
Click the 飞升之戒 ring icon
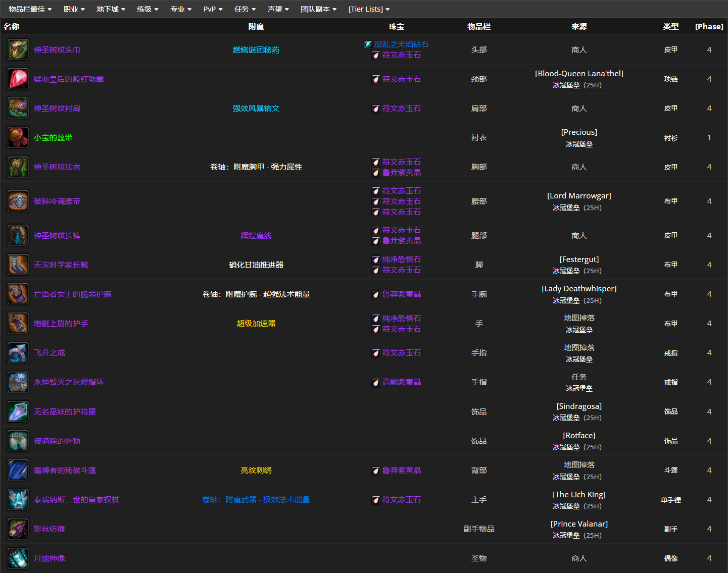click(x=18, y=352)
